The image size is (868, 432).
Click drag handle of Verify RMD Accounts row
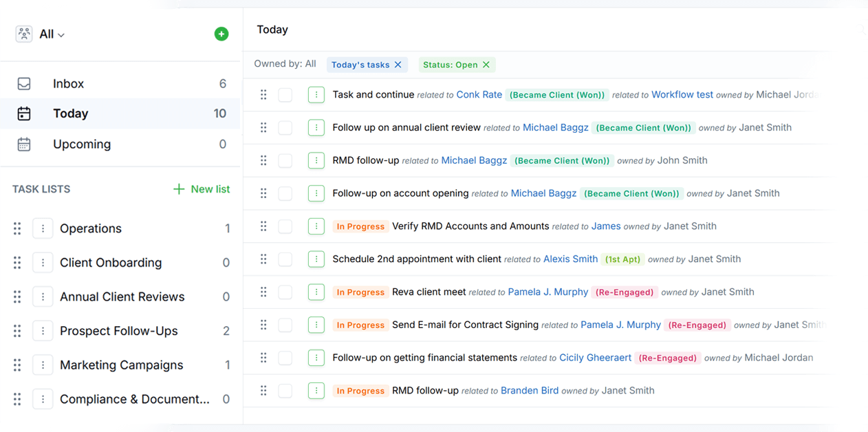click(x=263, y=226)
